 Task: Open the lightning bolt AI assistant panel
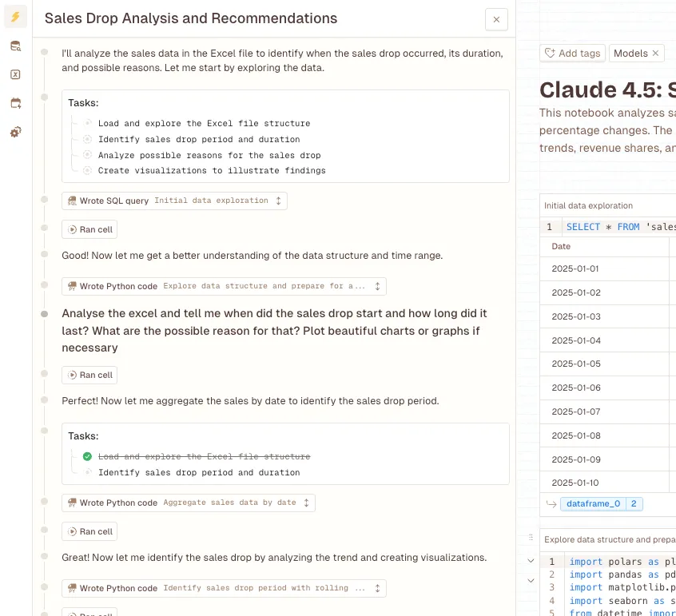[15, 17]
